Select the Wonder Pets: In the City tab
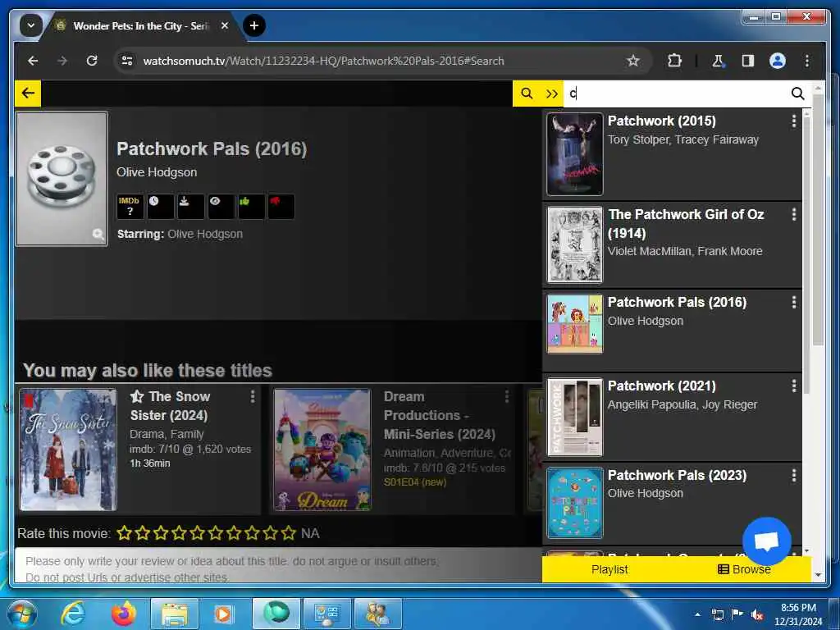This screenshot has width=840, height=630. pos(140,25)
